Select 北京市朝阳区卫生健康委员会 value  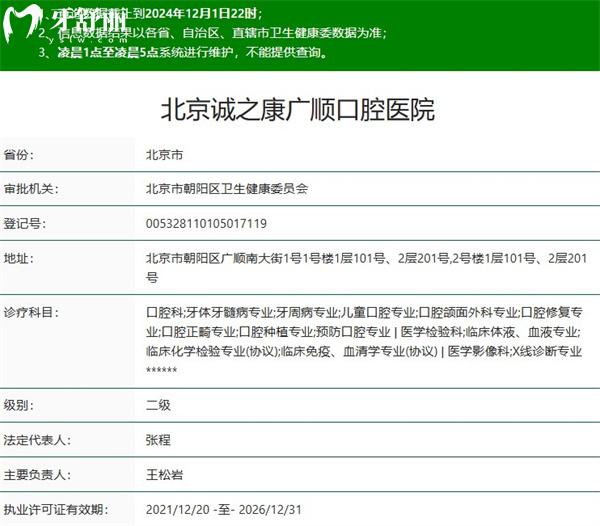pyautogui.click(x=227, y=189)
